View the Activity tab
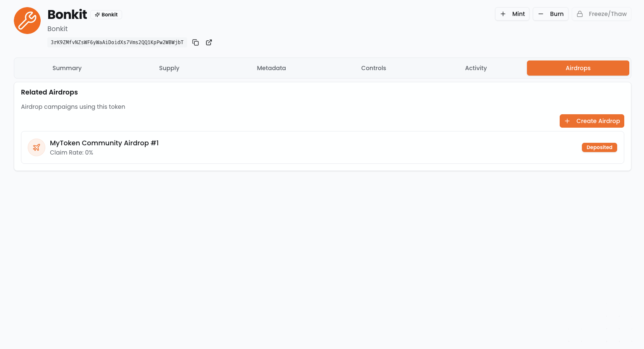Viewport: 644px width, 349px height. 476,68
